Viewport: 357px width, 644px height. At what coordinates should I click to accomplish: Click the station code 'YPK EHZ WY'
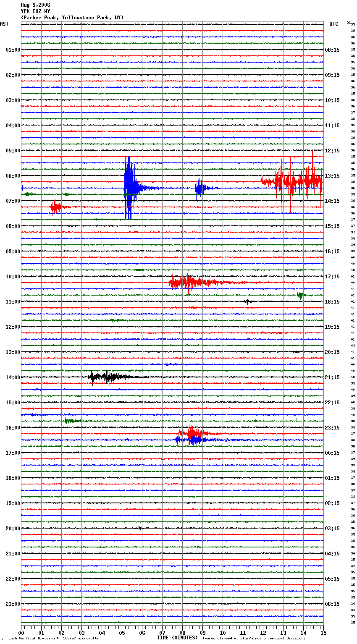point(35,11)
